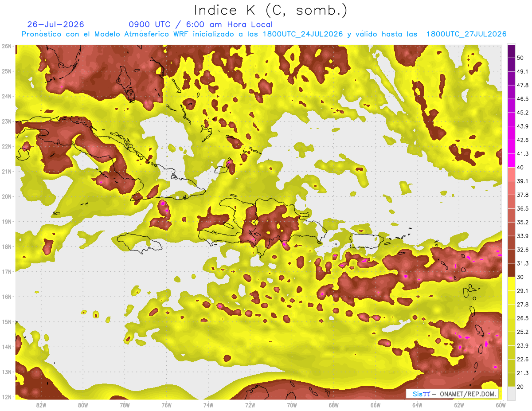
Task: Select the 30 threshold legend value
Action: point(520,277)
